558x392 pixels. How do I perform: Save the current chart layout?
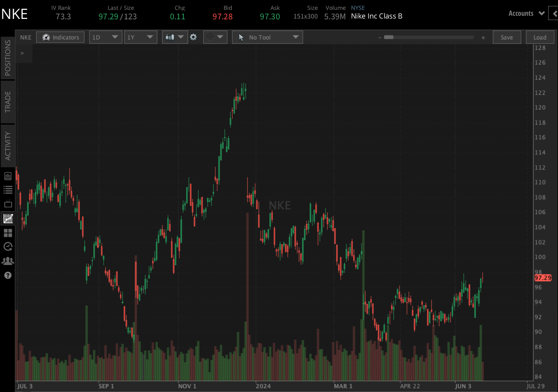pos(507,37)
